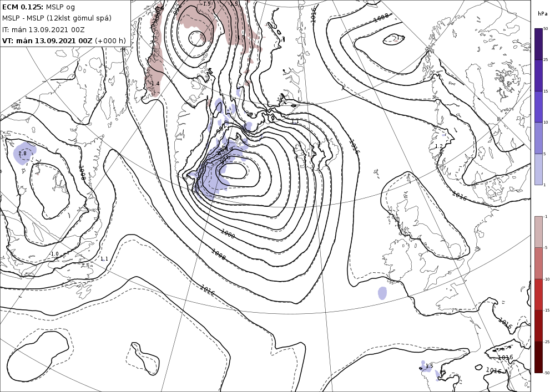Click the 'MSLP - MSLP (12klst gömul spá)' line
Image resolution: width=555 pixels, height=392 pixels.
(57, 18)
